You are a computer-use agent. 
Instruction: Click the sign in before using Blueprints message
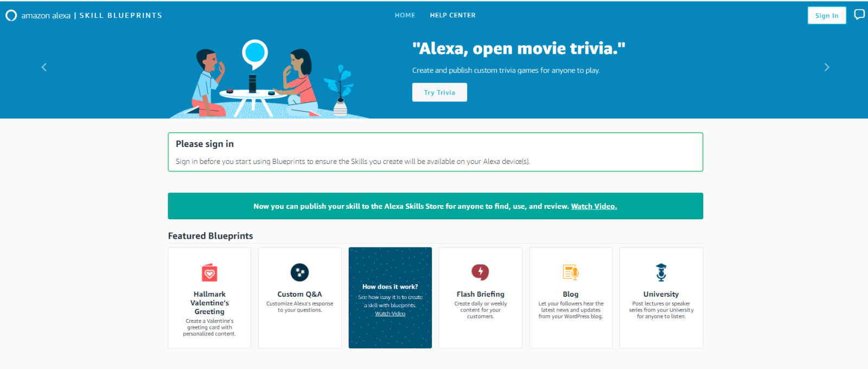pos(353,161)
